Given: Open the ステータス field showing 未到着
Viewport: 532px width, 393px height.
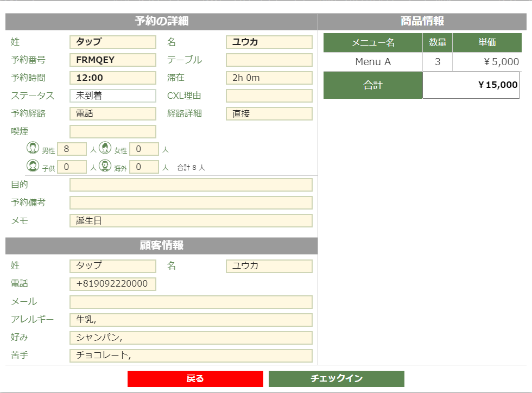Looking at the screenshot, I should 113,96.
